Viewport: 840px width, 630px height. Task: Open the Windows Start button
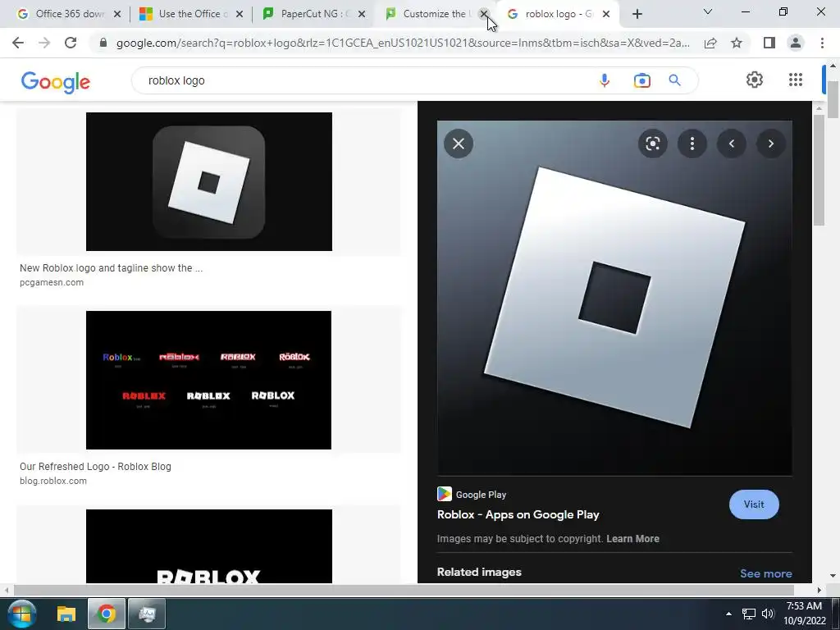[x=21, y=614]
